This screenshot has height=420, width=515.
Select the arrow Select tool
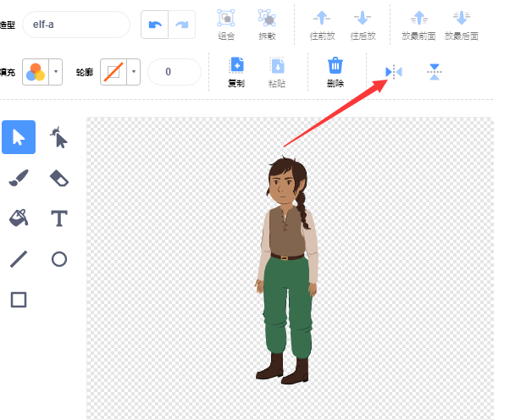click(19, 137)
